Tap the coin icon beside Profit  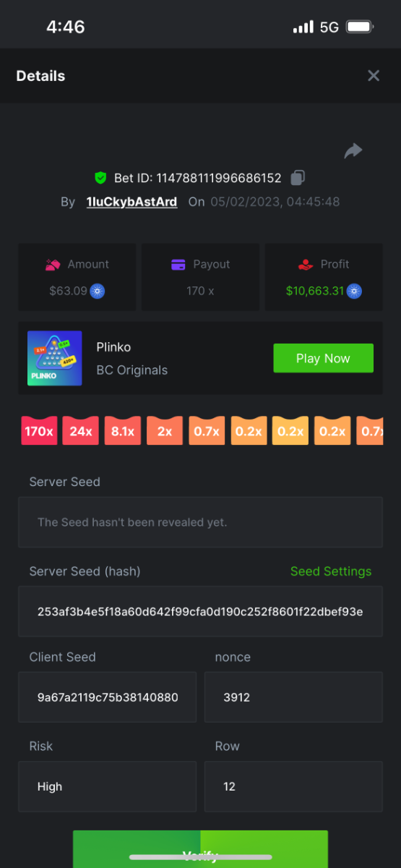[354, 292]
